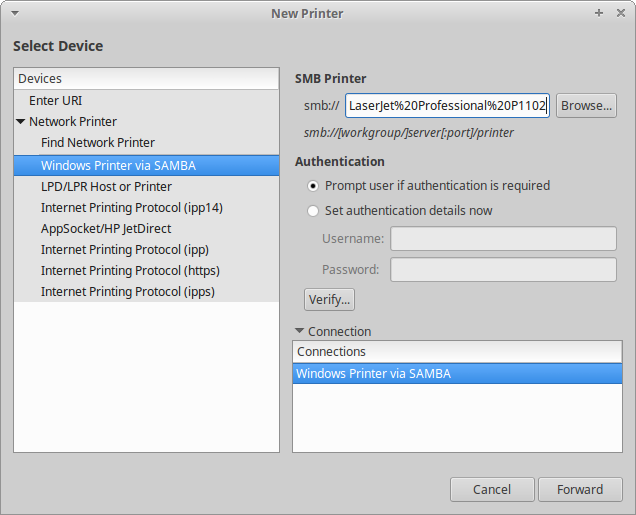Collapse the Network Printer tree group
This screenshot has height=515, width=636.
point(20,122)
